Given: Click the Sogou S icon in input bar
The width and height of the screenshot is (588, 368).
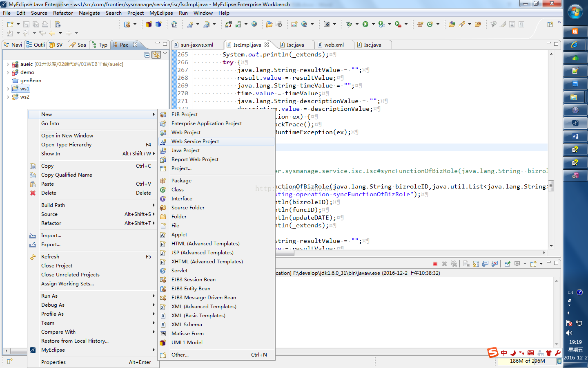Looking at the screenshot, I should point(493,352).
